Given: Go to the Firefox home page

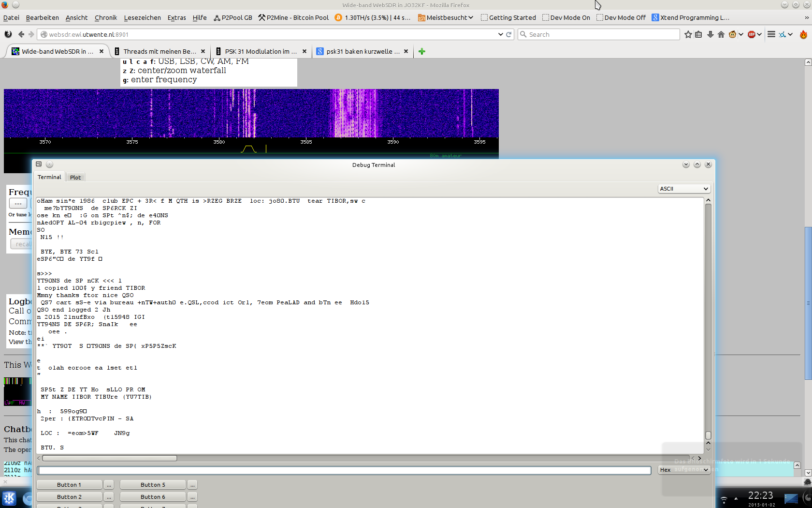Looking at the screenshot, I should [x=721, y=34].
